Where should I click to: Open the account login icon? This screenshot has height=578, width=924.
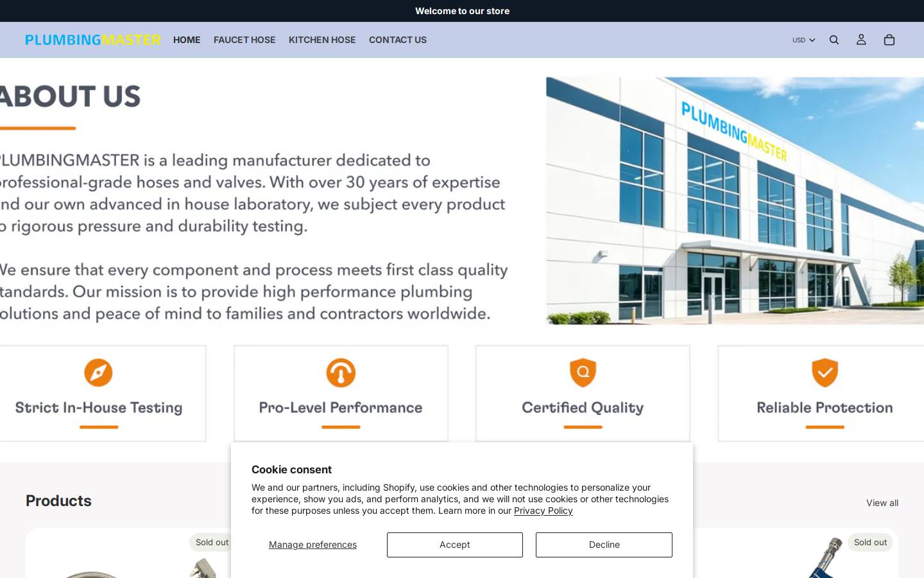point(861,40)
